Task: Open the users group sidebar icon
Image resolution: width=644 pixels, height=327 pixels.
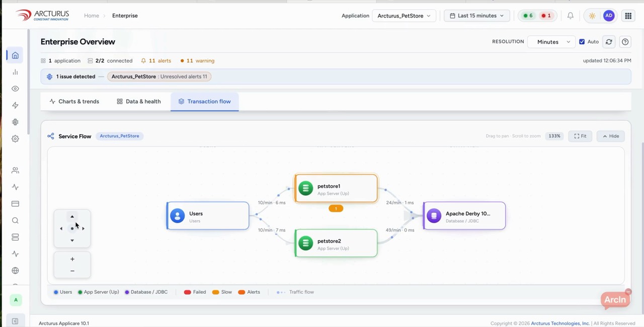Action: pos(15,171)
